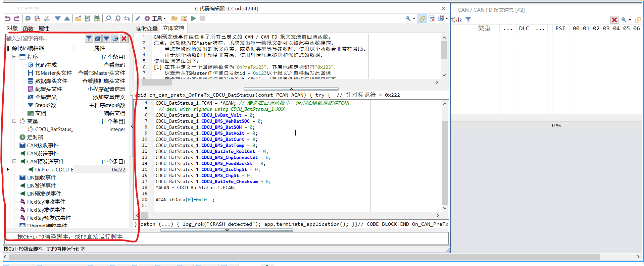Image resolution: width=644 pixels, height=266 pixels.
Task: Click the copy icon in the toolbar
Action: (28, 18)
